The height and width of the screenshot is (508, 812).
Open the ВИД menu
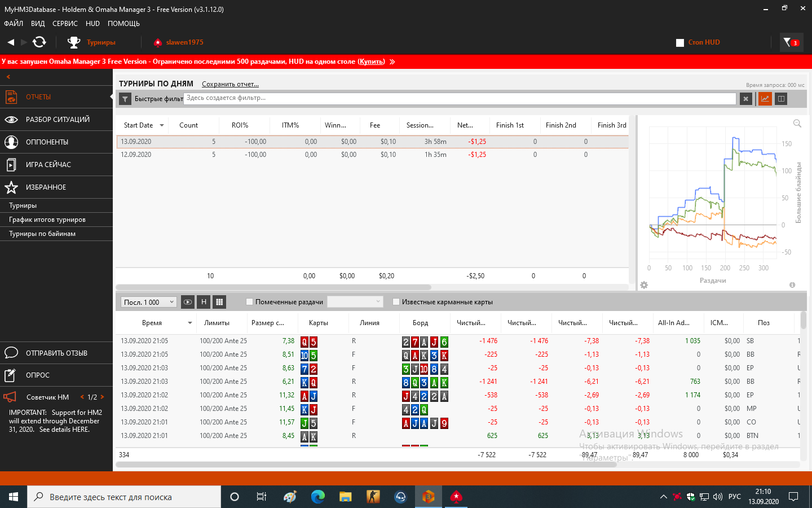pos(38,24)
